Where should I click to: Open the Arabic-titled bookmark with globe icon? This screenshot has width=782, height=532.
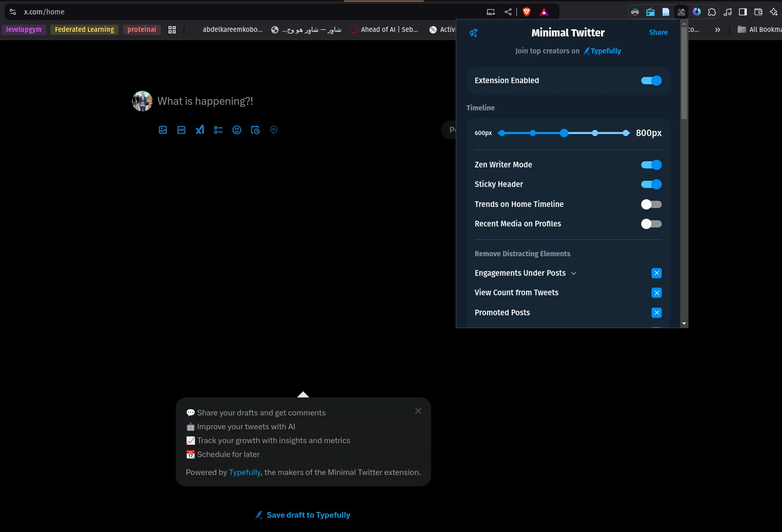click(306, 30)
